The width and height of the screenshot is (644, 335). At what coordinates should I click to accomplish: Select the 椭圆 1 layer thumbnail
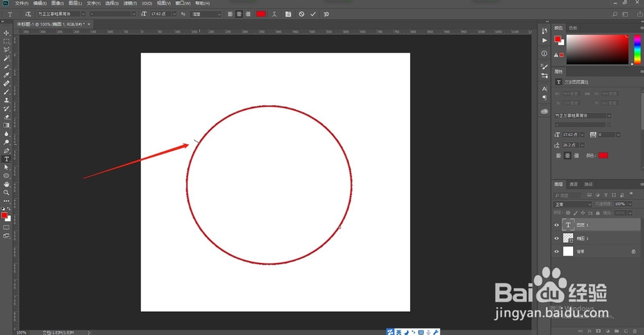click(x=568, y=238)
